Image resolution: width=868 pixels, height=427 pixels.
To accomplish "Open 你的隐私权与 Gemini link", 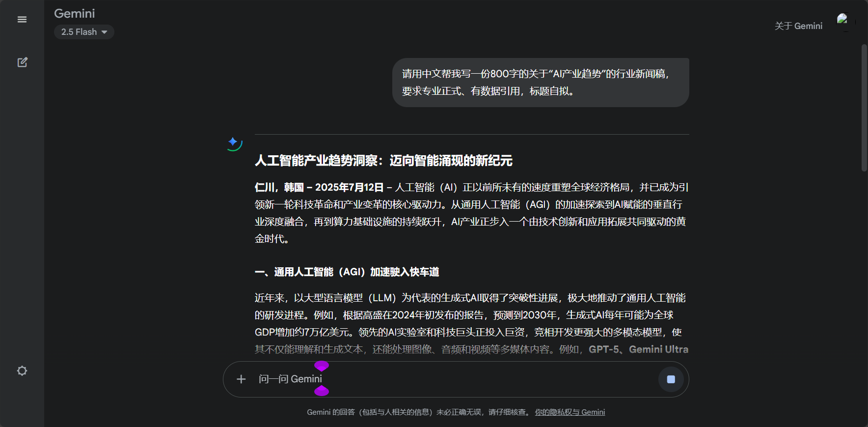I will (x=570, y=412).
